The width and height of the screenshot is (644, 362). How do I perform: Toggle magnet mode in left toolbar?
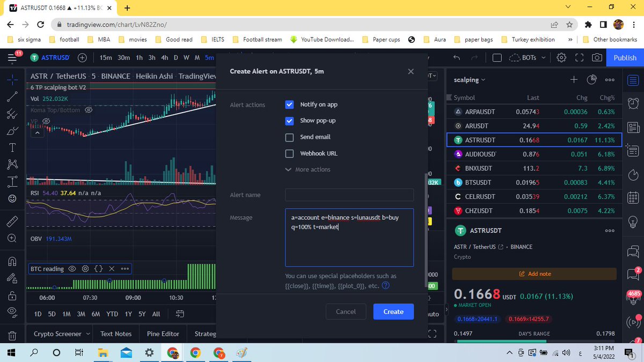point(12,262)
